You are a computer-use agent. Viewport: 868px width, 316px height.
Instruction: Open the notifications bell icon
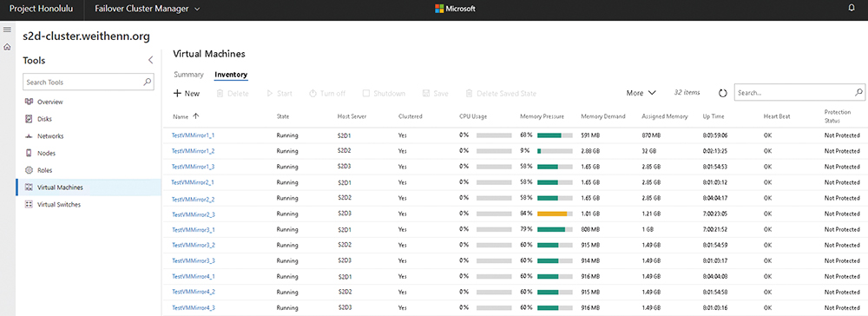(x=852, y=9)
